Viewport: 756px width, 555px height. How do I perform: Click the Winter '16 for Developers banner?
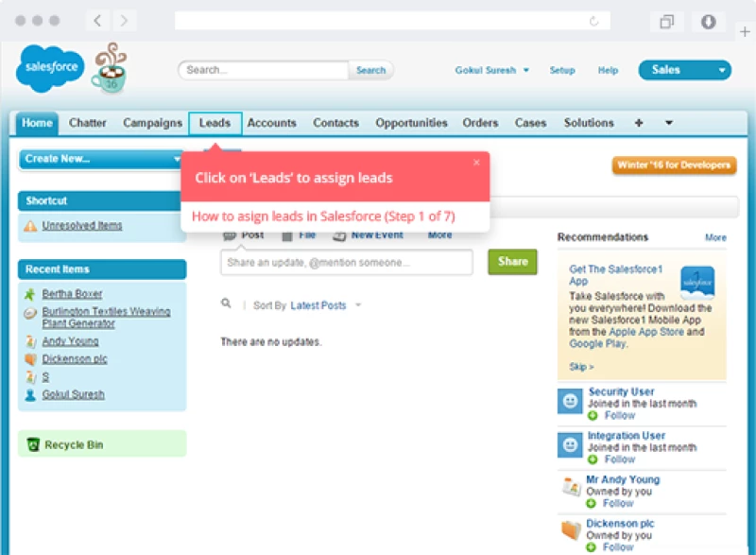point(674,165)
